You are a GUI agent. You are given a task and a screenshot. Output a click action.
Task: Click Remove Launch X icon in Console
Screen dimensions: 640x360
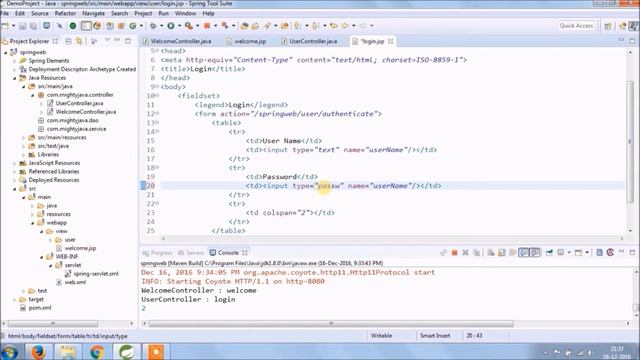click(465, 253)
